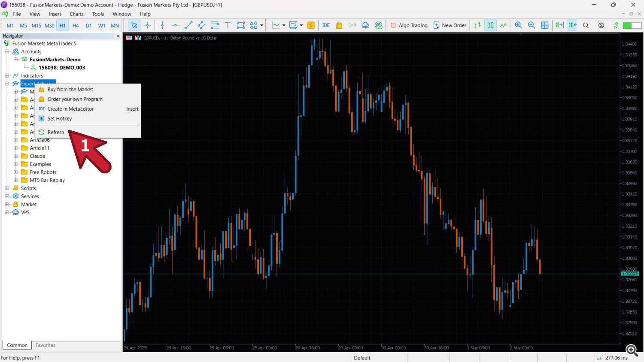Image resolution: width=644 pixels, height=362 pixels.
Task: Click the 1.32897 current price label
Action: coord(630,274)
